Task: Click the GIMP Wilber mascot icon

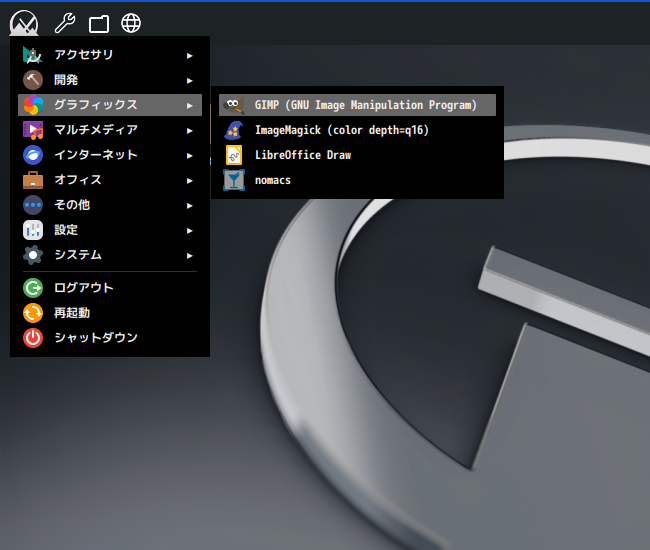Action: pos(234,105)
